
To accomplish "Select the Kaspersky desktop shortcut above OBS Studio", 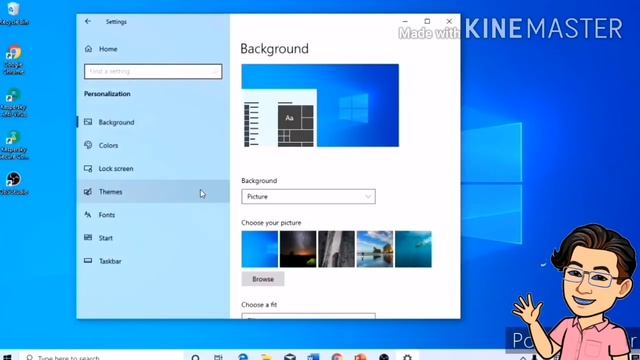I will pyautogui.click(x=13, y=145).
